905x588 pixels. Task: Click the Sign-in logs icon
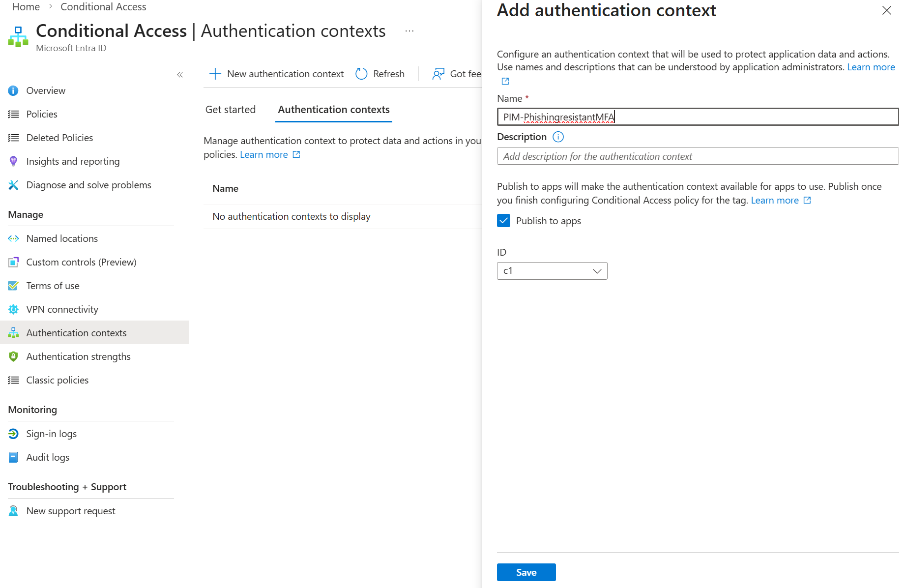pyautogui.click(x=13, y=434)
